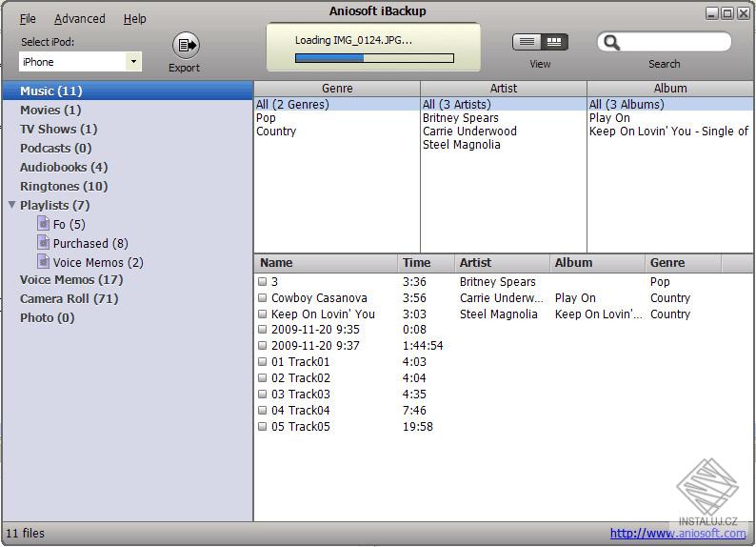756x547 pixels.
Task: Check the Keep On Lovin' You checkbox
Action: 262,314
